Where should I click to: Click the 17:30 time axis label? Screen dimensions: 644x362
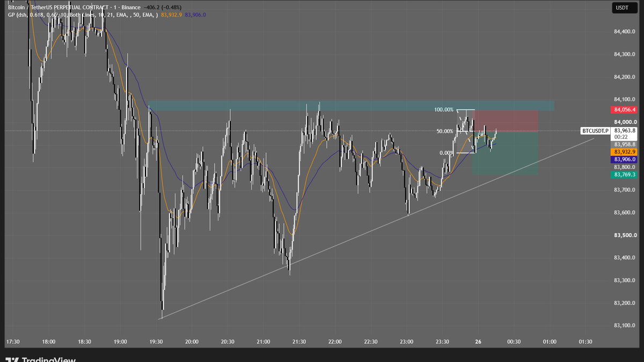(x=13, y=342)
